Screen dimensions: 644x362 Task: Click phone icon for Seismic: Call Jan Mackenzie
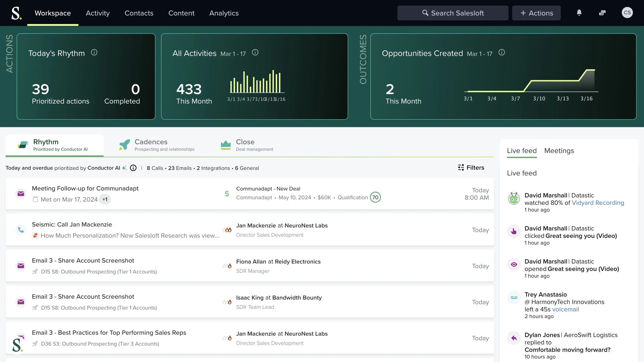[x=21, y=230]
